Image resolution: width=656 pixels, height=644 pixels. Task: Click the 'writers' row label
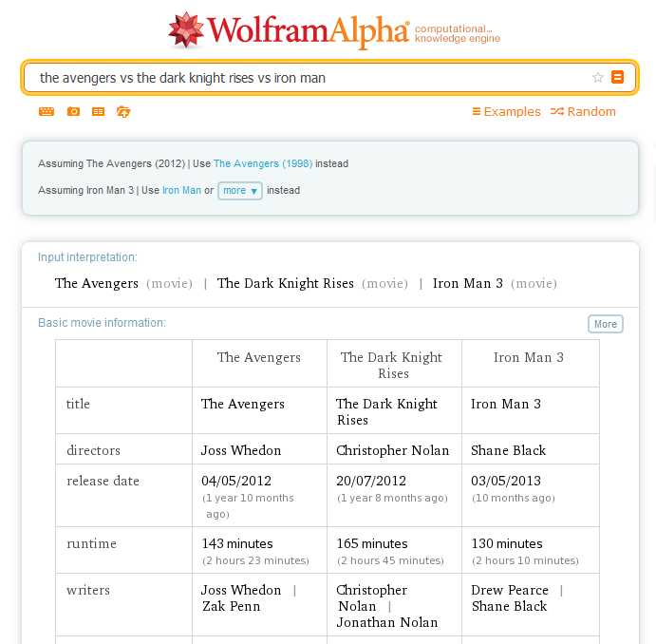click(88, 590)
